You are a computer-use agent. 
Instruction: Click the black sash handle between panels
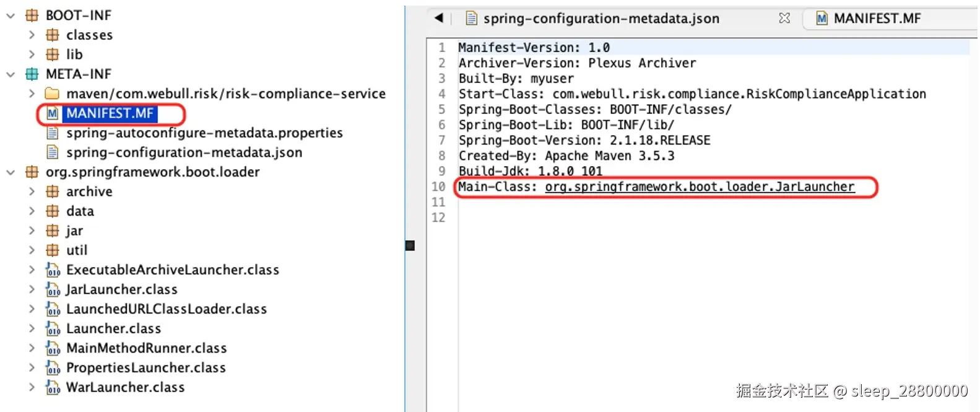(x=410, y=246)
